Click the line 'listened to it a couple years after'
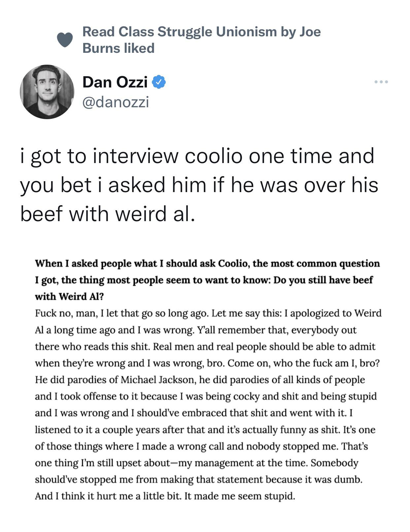Screen dimensions: 410x532 [205, 429]
